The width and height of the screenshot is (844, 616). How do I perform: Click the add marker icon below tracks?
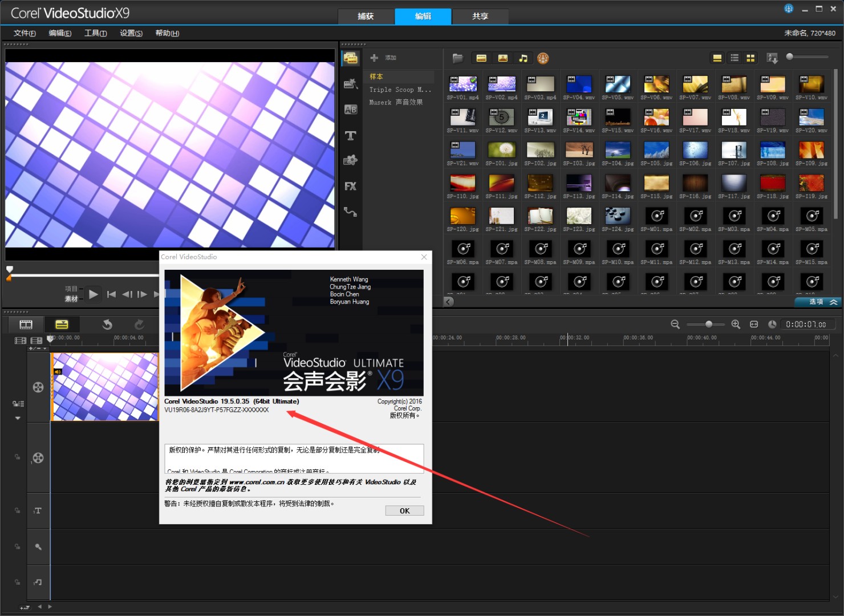click(x=25, y=608)
